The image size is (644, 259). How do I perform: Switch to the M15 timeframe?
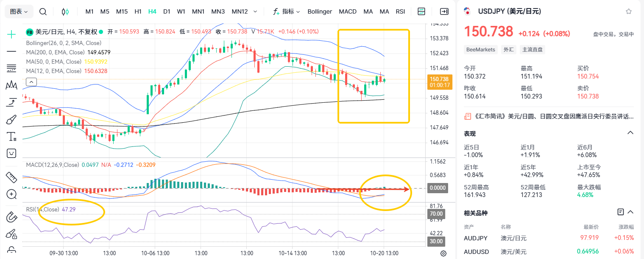[x=122, y=11]
